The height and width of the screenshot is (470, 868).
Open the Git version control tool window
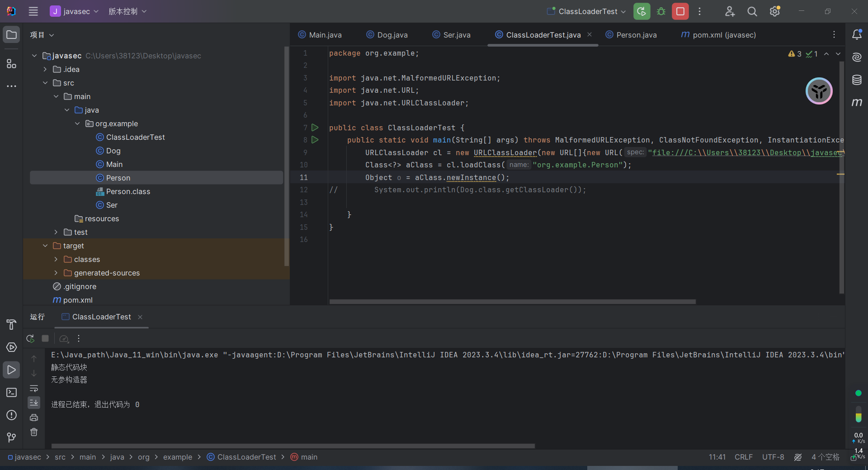pos(11,437)
